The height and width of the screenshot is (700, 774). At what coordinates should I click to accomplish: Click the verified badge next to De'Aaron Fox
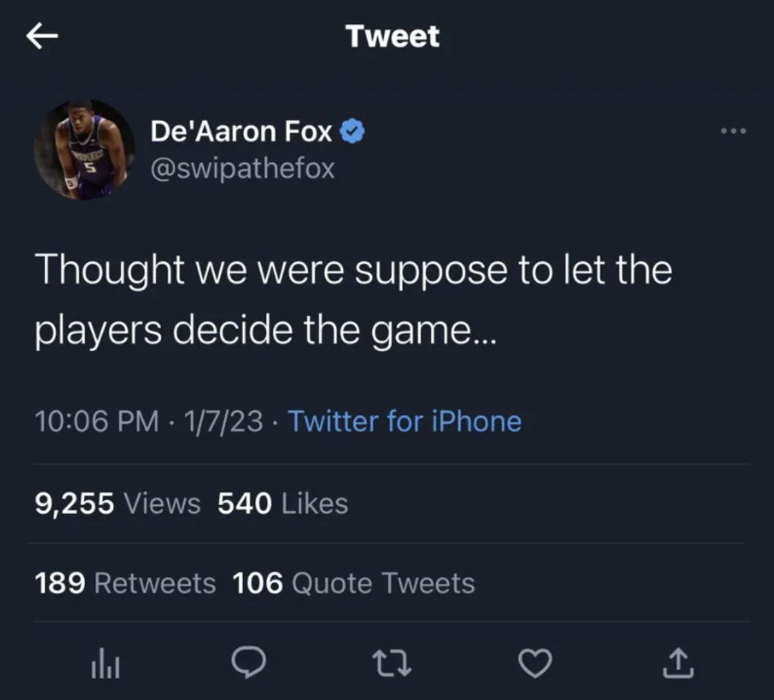(x=352, y=130)
